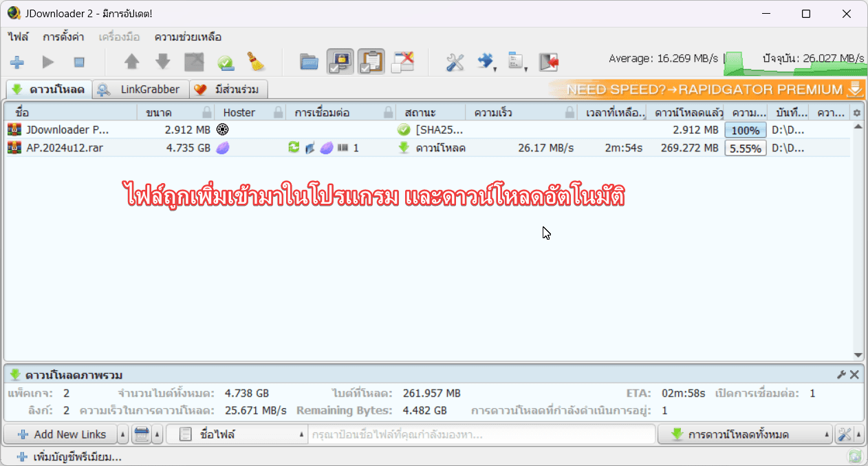Expand arrow beside bottom right tools icon
The width and height of the screenshot is (868, 466).
point(858,434)
